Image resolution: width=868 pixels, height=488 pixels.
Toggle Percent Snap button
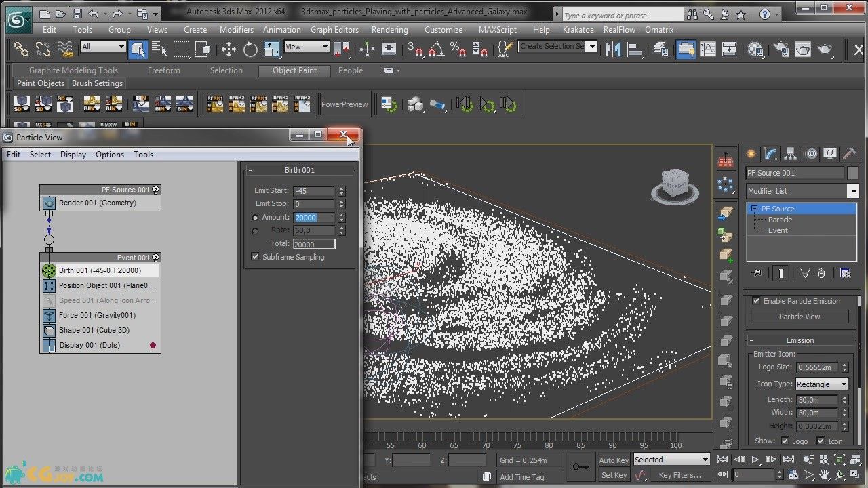tap(458, 49)
